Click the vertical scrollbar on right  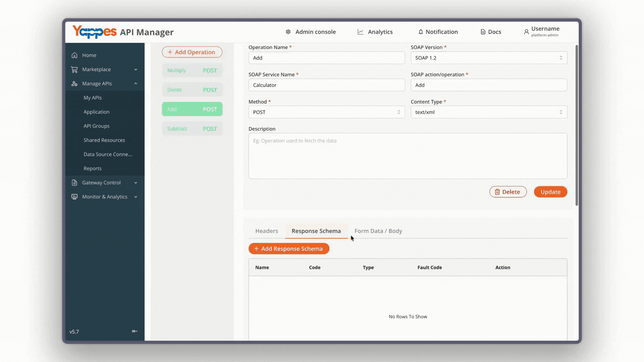point(577,125)
